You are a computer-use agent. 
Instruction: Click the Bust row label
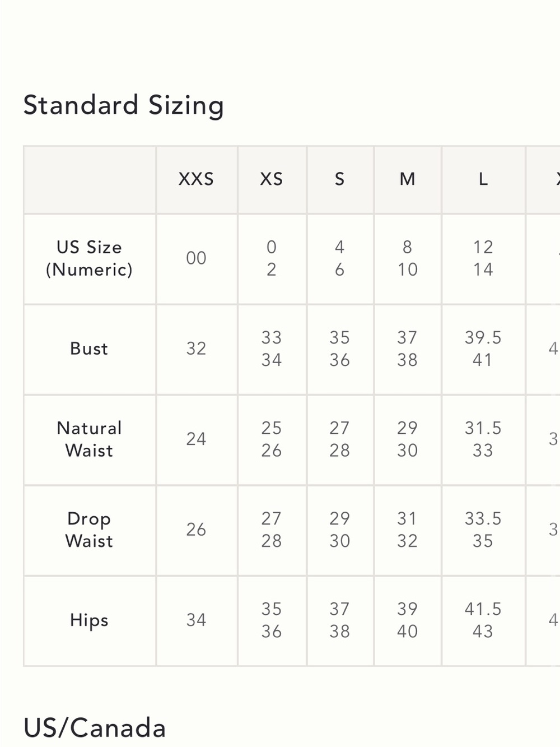pyautogui.click(x=90, y=349)
